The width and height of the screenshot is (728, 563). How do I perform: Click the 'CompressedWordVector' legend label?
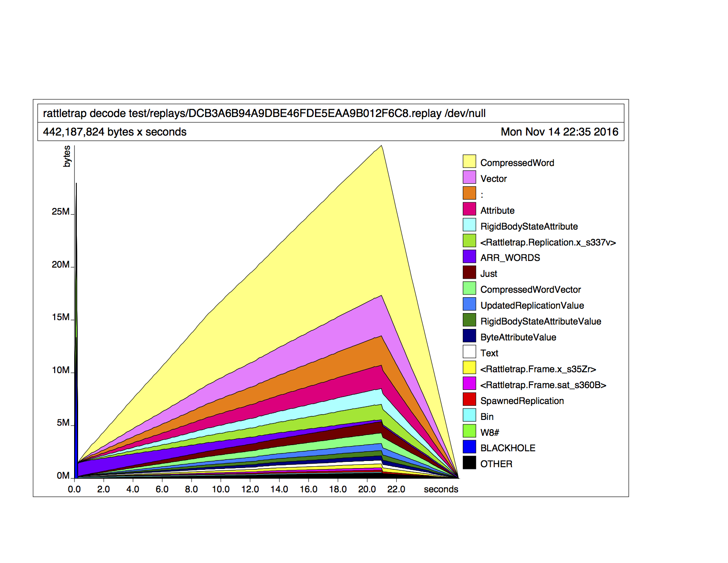530,290
